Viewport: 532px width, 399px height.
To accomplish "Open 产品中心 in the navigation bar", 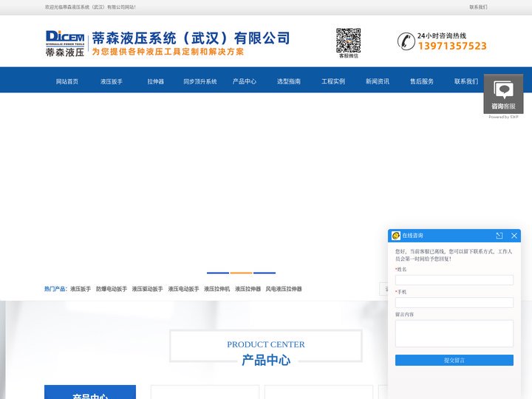I will pyautogui.click(x=245, y=81).
